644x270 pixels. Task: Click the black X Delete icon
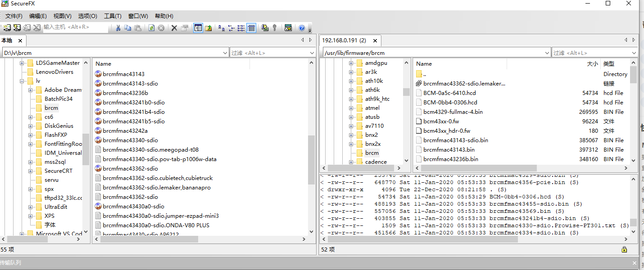tap(174, 28)
